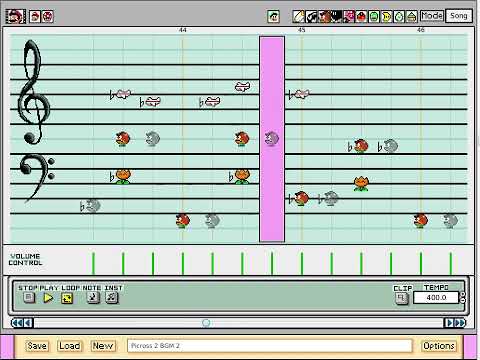Click the un-flatted cloud note above the staff line
Screen dimensions: 480x360
(x=242, y=87)
